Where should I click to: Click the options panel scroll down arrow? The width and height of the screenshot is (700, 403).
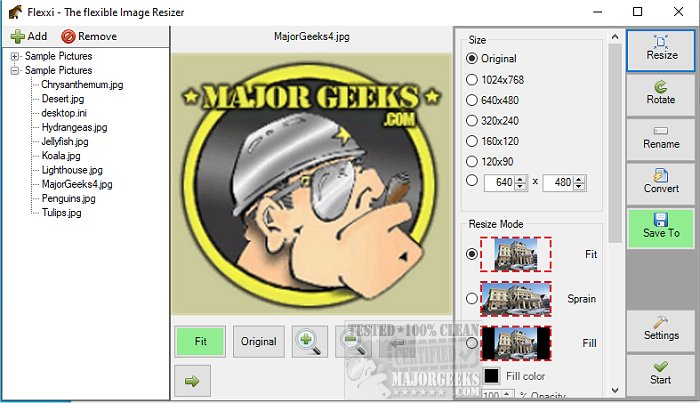pos(615,390)
